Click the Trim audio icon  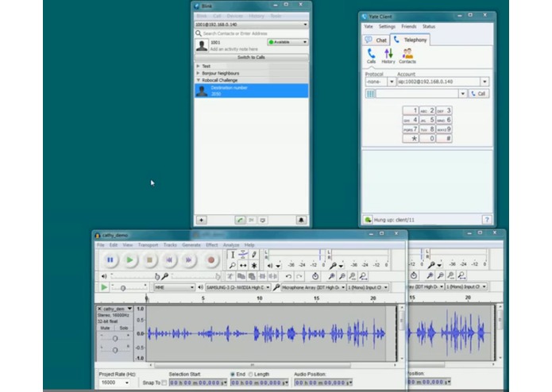click(262, 276)
